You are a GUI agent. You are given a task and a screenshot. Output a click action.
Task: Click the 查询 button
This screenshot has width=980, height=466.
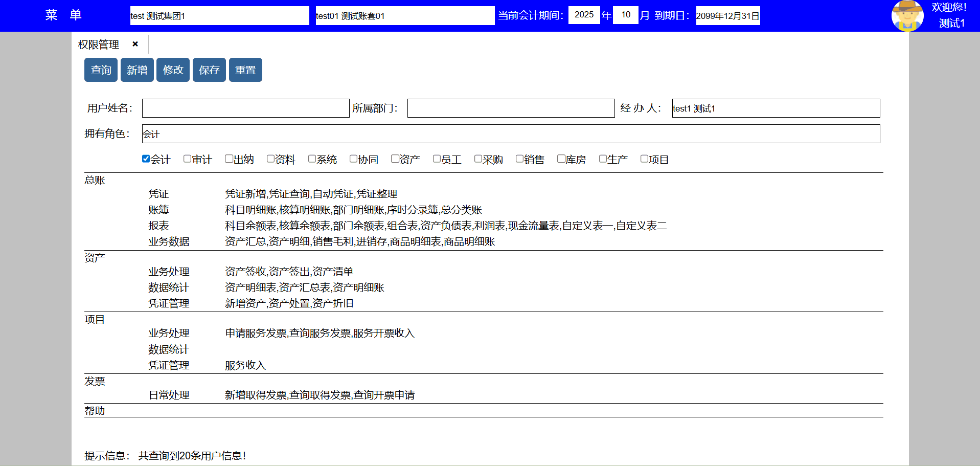point(101,70)
